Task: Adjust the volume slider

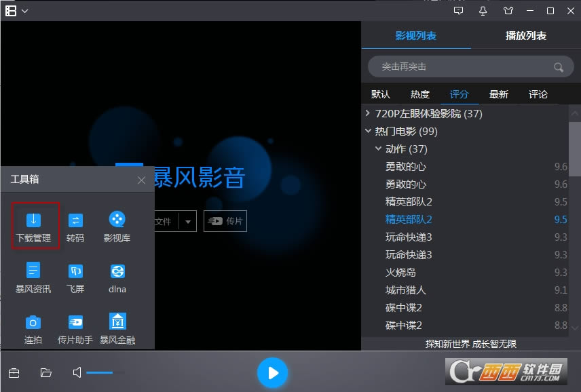Action: pos(106,372)
